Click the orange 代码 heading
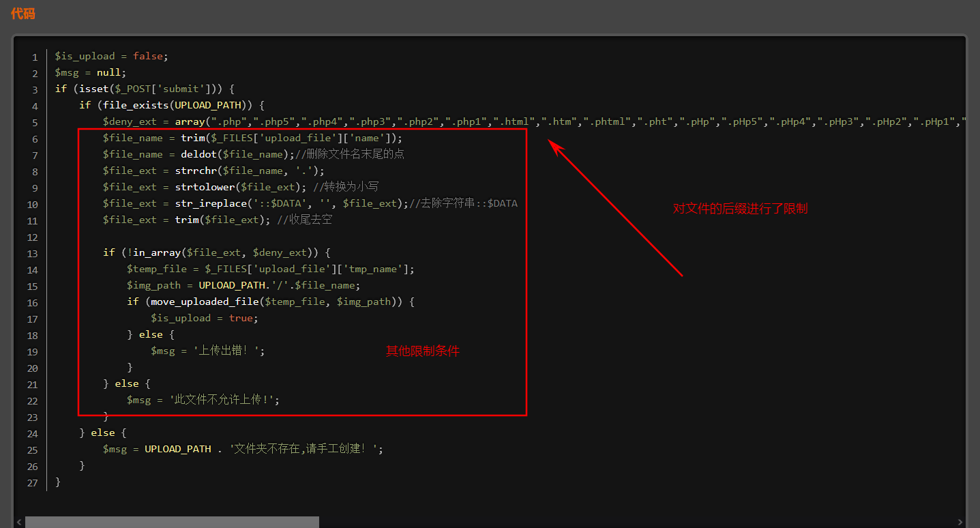Viewport: 980px width, 528px height. pyautogui.click(x=23, y=13)
